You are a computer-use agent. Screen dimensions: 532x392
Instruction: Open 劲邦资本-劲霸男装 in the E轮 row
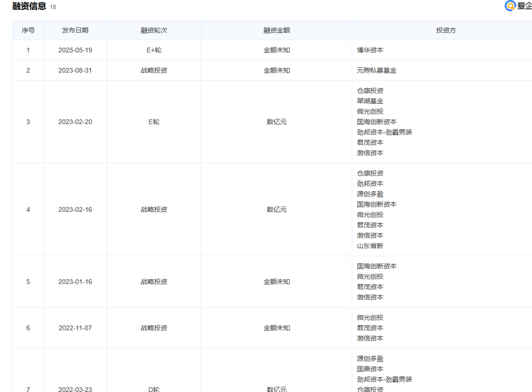[384, 132]
